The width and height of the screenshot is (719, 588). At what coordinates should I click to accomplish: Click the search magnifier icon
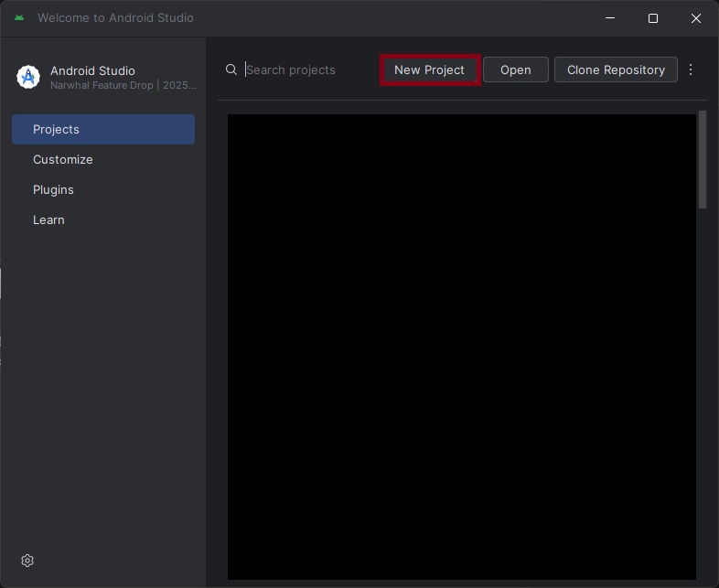pyautogui.click(x=231, y=69)
